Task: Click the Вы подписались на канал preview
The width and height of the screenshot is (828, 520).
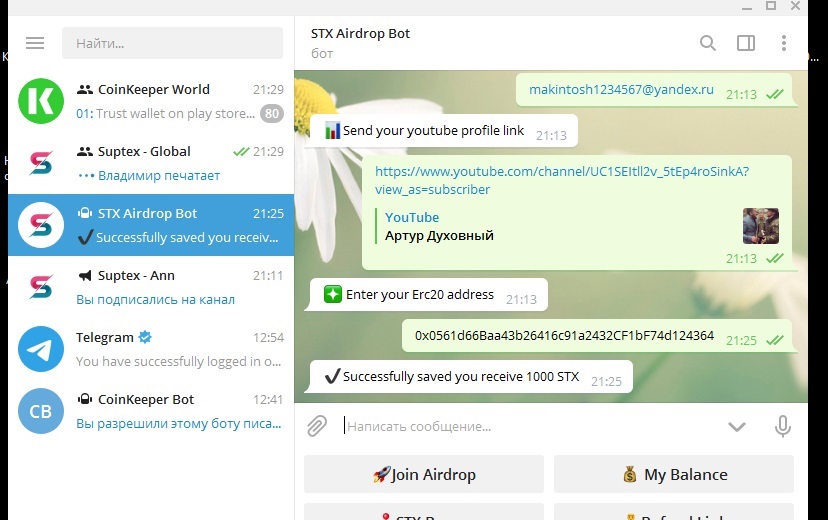Action: [155, 299]
